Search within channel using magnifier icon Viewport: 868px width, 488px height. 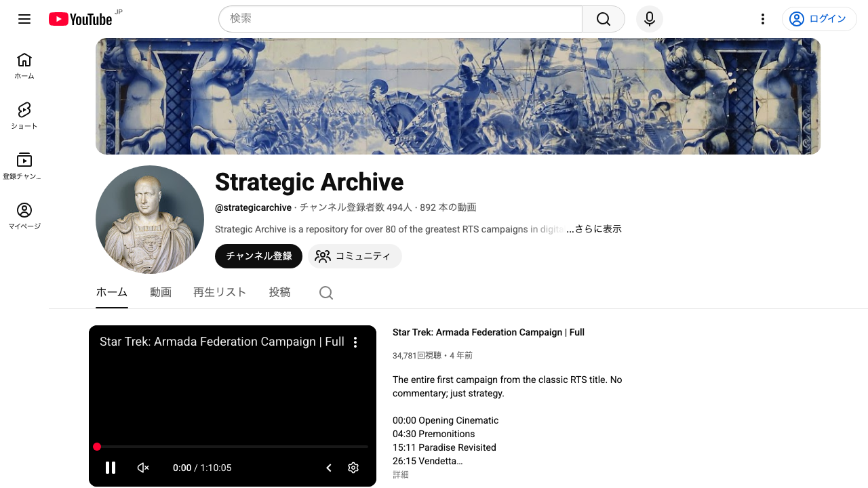pyautogui.click(x=326, y=293)
